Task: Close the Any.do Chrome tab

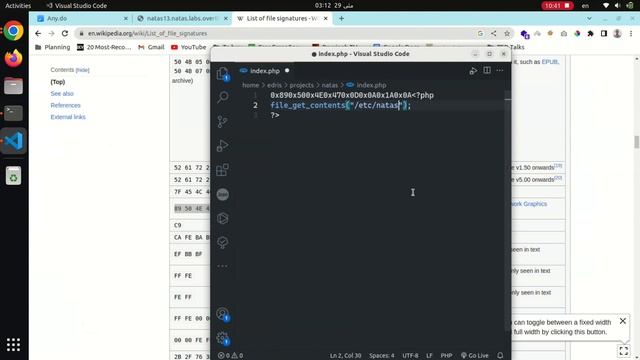Action: (125, 18)
